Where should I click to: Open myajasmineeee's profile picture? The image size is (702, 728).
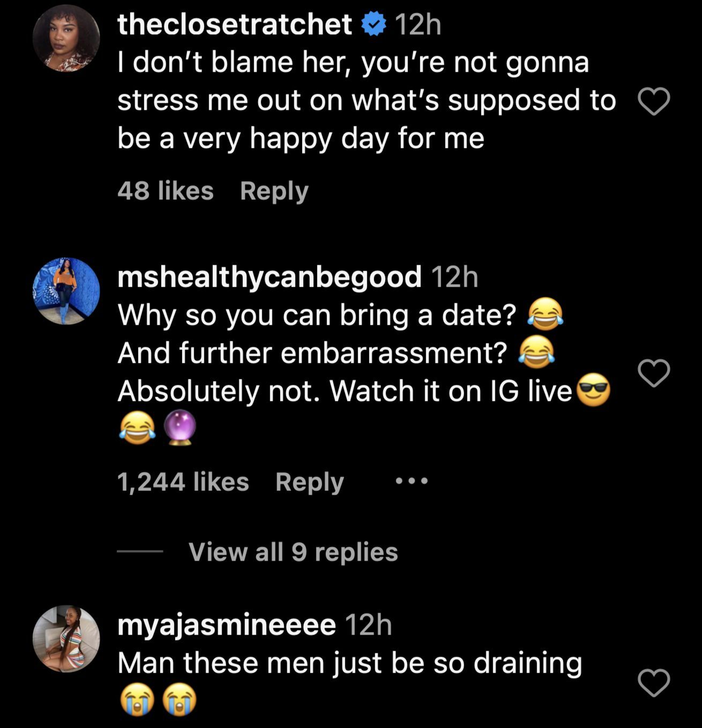tap(66, 639)
